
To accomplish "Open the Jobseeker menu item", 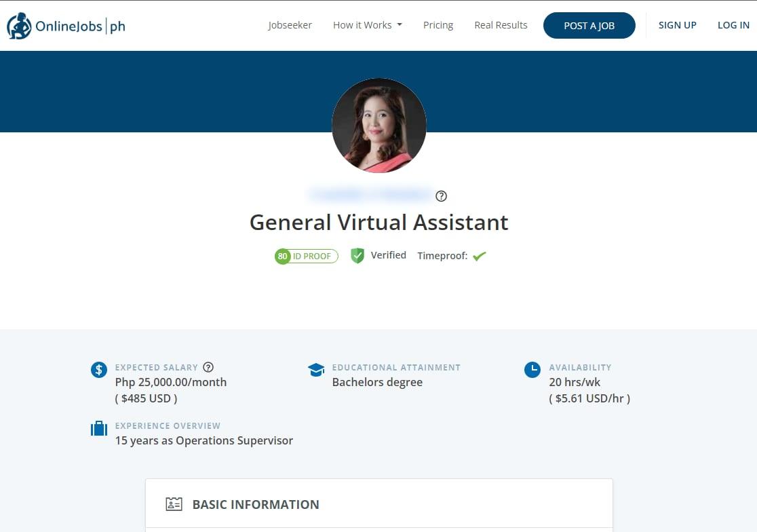I will point(290,25).
